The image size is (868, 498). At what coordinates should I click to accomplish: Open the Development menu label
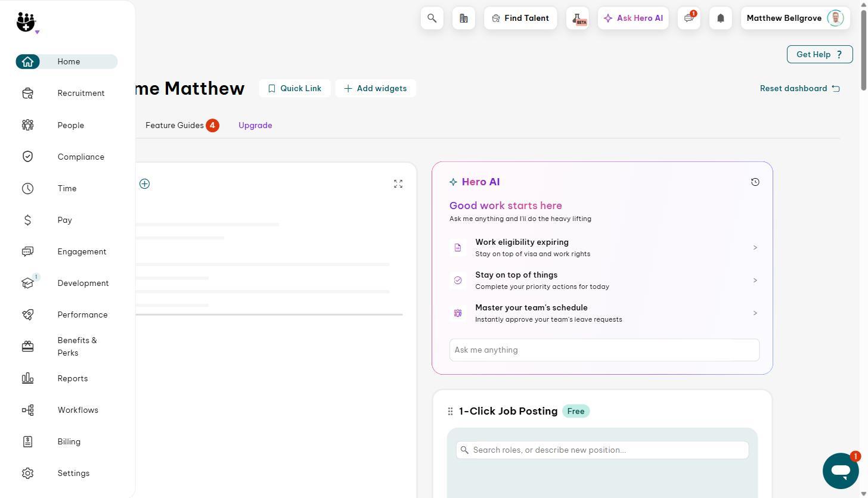coord(83,283)
